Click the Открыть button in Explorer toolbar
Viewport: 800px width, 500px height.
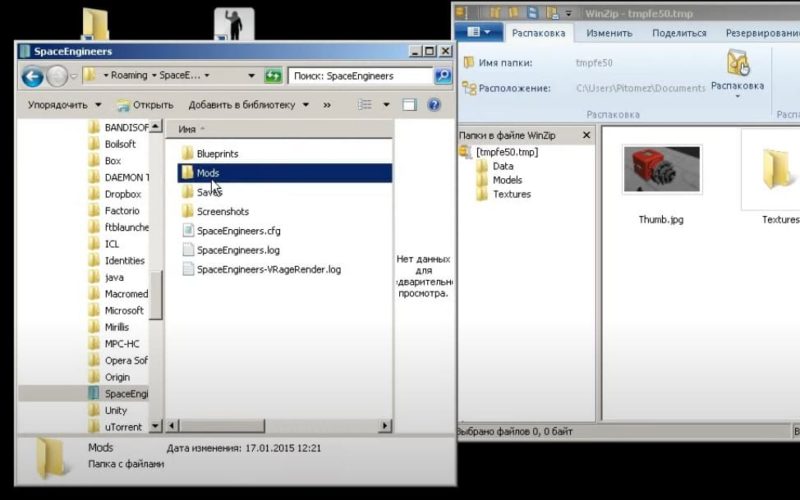(146, 105)
